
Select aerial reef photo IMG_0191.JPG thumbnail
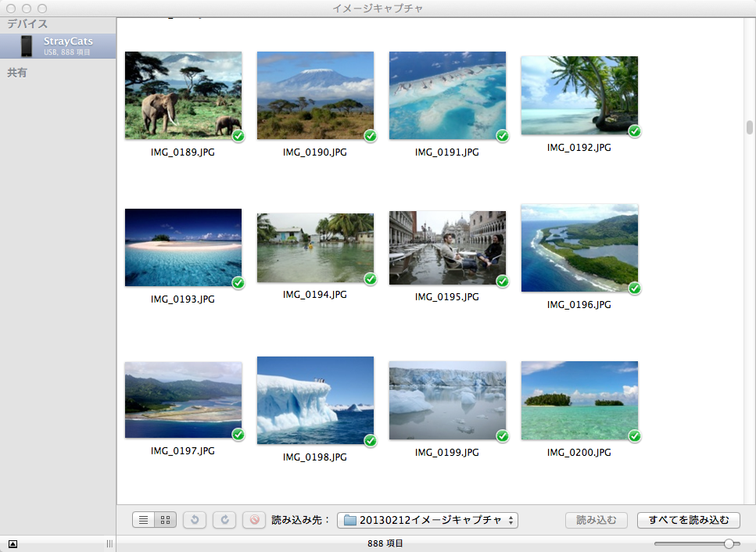pos(447,95)
